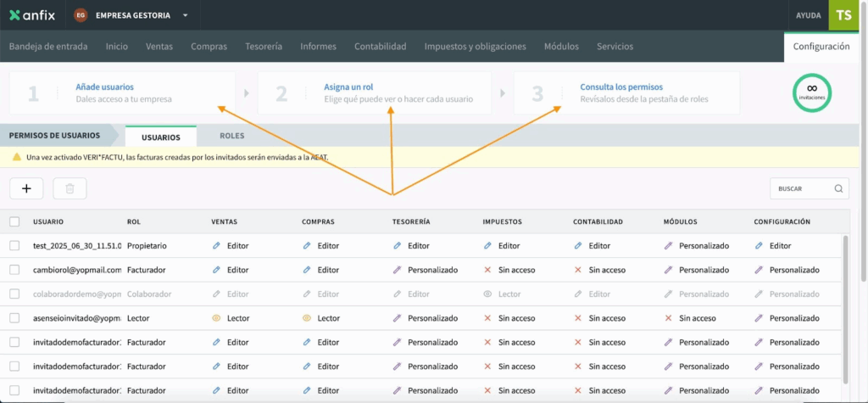
Task: Click the trash delete icon
Action: click(x=70, y=188)
